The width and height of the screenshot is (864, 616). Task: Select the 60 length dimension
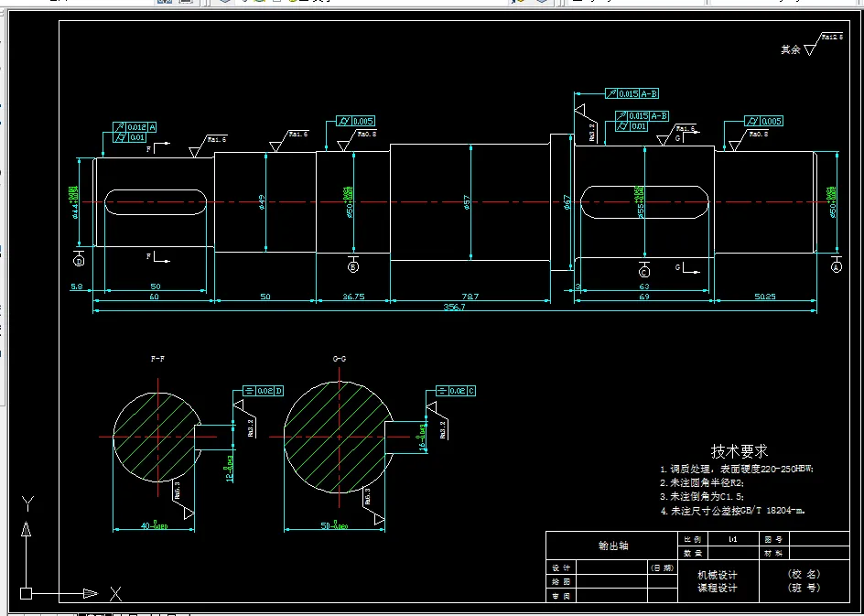click(155, 297)
